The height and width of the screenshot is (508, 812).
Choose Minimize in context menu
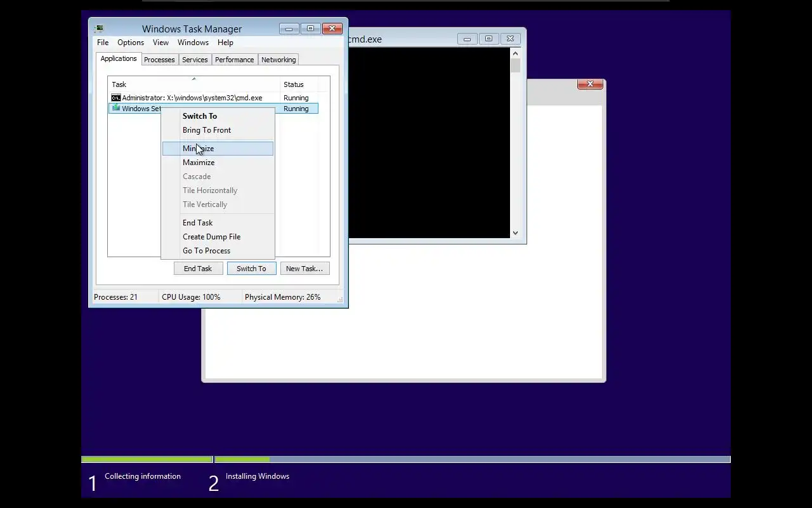coord(218,149)
